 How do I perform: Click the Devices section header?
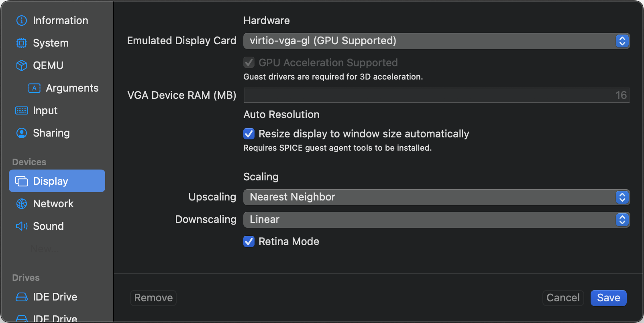[29, 162]
